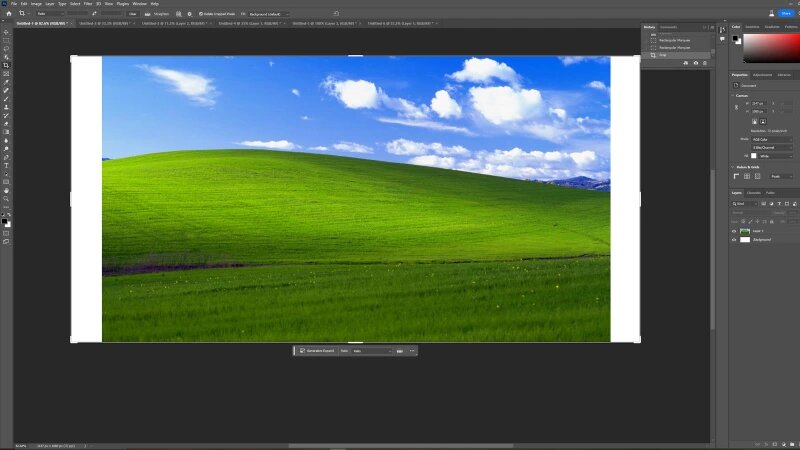The image size is (800, 450).
Task: Select the Crop history state
Action: point(677,55)
